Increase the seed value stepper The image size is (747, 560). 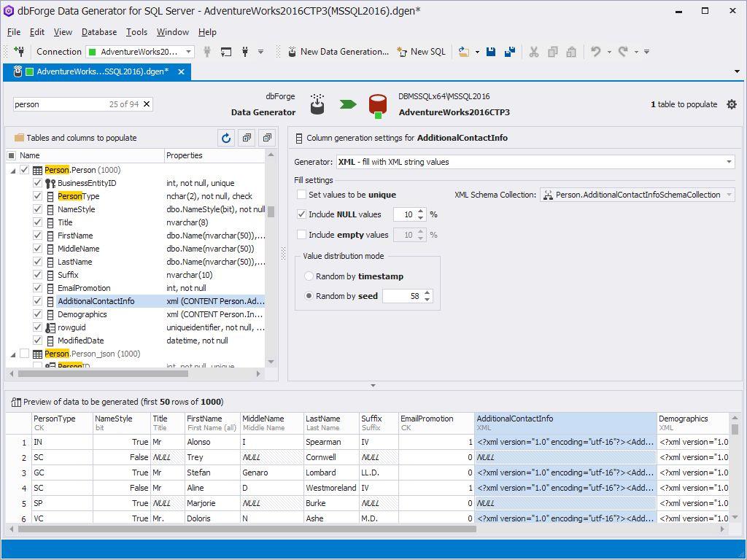click(427, 293)
